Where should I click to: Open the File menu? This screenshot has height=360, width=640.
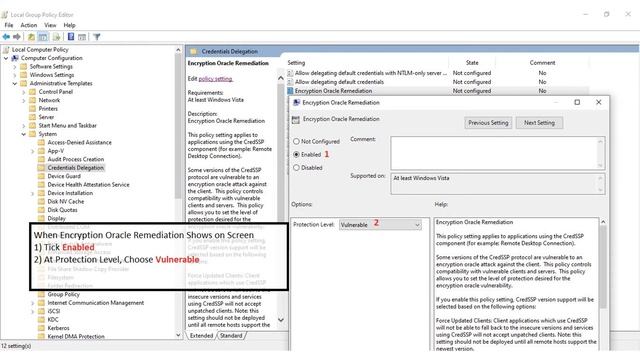coord(9,25)
